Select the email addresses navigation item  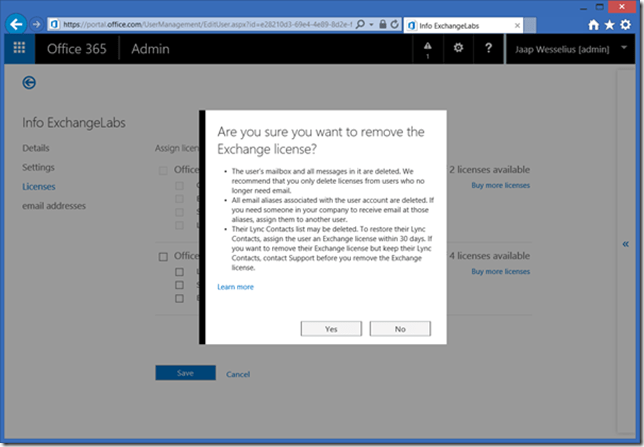(x=54, y=206)
